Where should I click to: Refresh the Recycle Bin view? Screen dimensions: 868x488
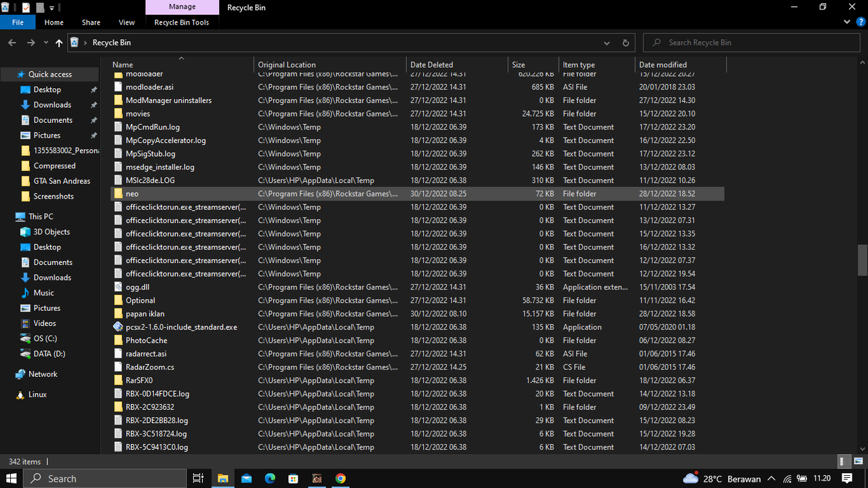pos(625,43)
